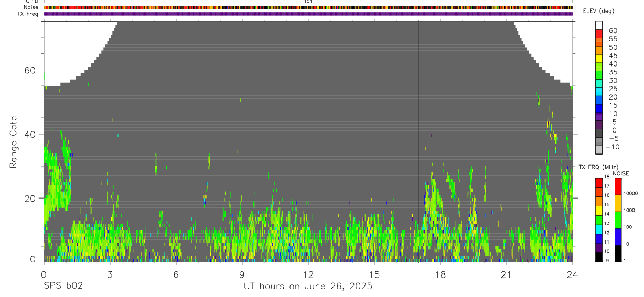Click the black swatch in NOISE bar

pyautogui.click(x=618, y=254)
